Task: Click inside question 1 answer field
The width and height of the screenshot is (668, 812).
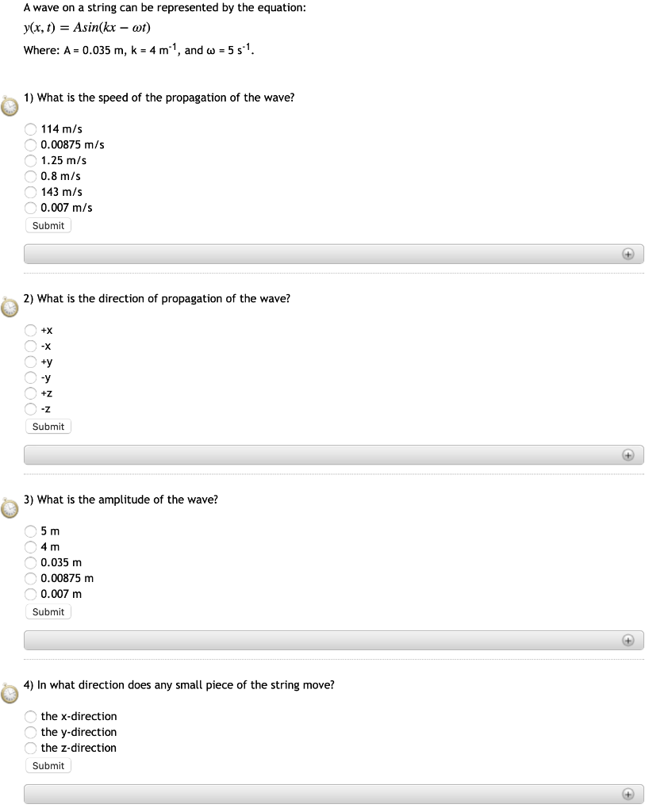Action: [317, 254]
